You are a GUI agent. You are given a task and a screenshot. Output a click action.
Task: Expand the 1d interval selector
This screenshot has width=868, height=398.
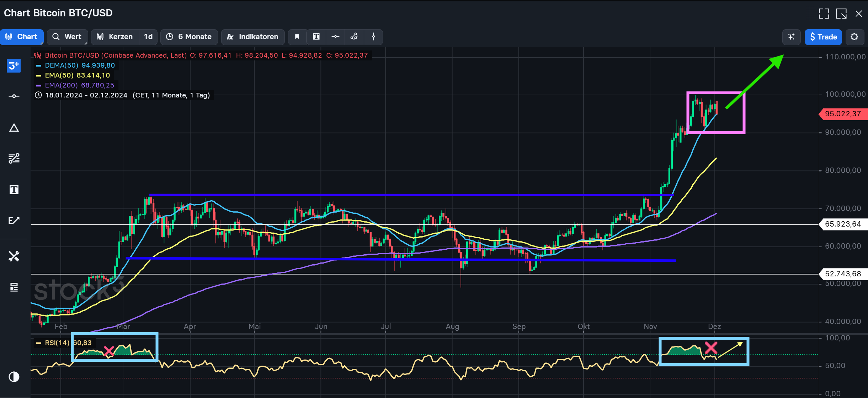[x=148, y=37]
